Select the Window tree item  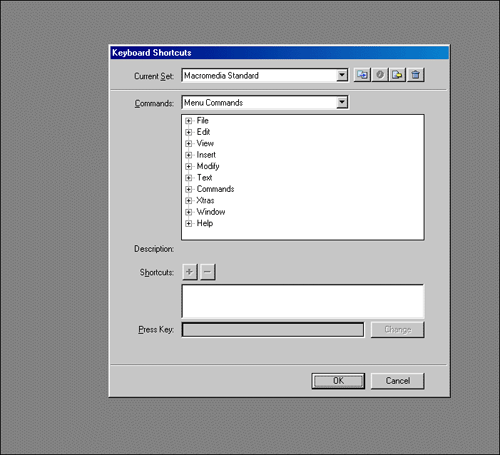coord(211,212)
